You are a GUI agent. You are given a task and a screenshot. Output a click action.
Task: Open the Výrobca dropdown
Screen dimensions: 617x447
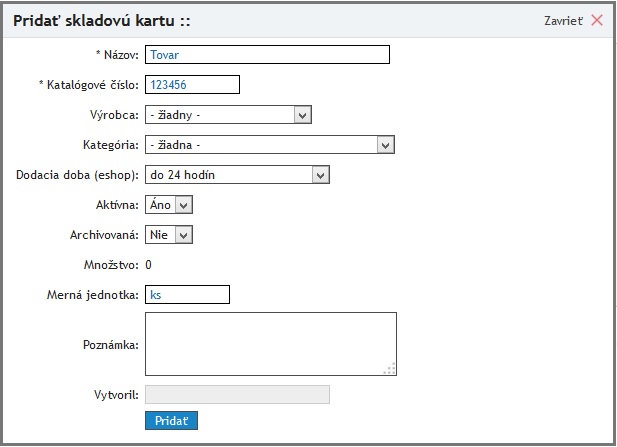229,115
